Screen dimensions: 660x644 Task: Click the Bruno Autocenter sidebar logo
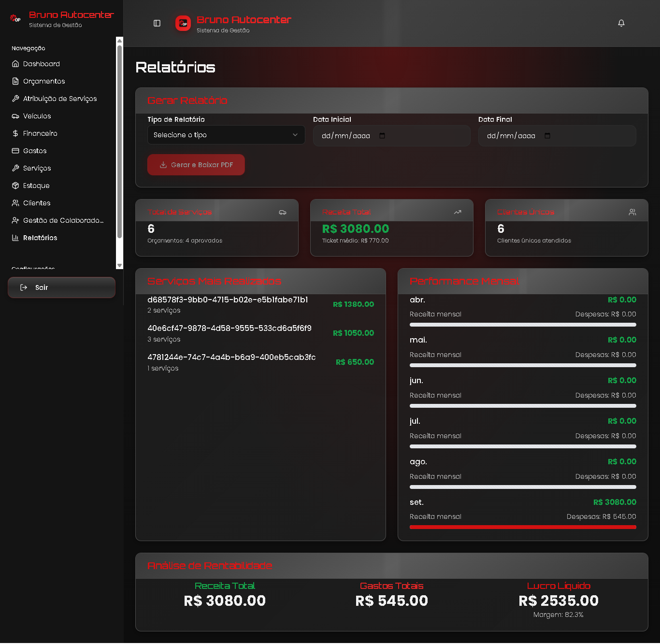click(15, 19)
